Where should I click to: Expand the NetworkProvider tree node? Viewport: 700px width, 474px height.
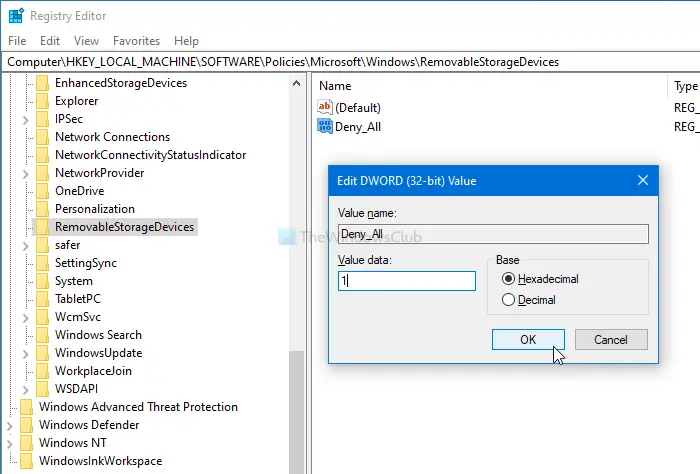[x=25, y=174]
